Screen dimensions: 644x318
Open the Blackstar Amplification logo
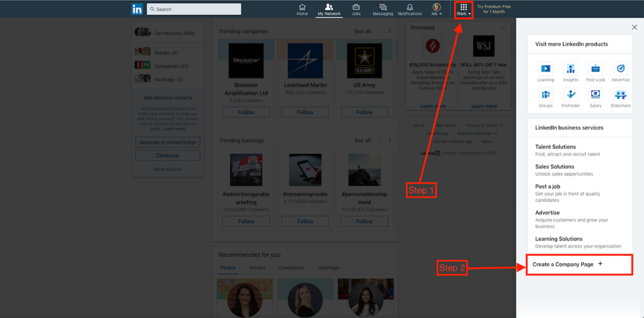(x=246, y=61)
